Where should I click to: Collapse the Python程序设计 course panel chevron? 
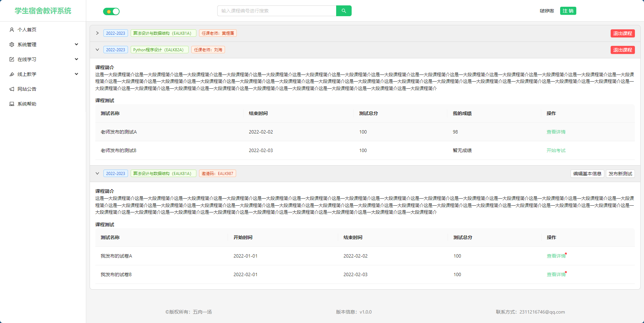click(x=97, y=50)
